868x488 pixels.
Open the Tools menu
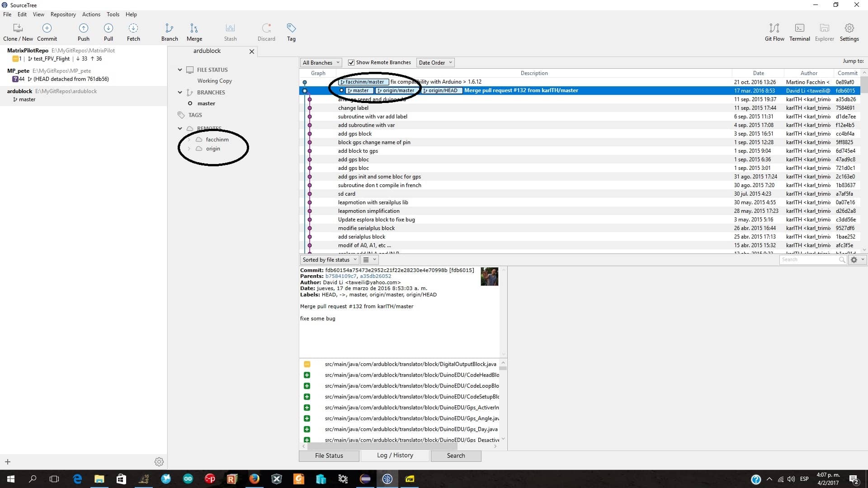pyautogui.click(x=113, y=14)
